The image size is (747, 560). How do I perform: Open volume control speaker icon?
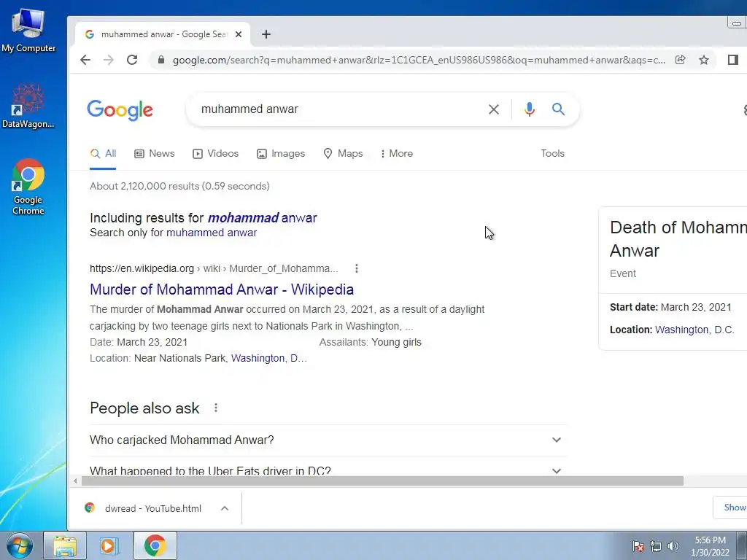click(673, 546)
